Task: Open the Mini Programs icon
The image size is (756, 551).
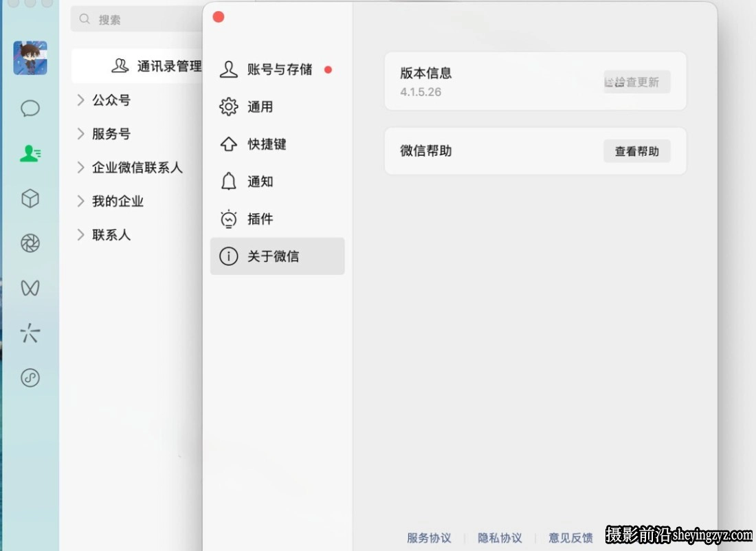Action: pyautogui.click(x=30, y=377)
